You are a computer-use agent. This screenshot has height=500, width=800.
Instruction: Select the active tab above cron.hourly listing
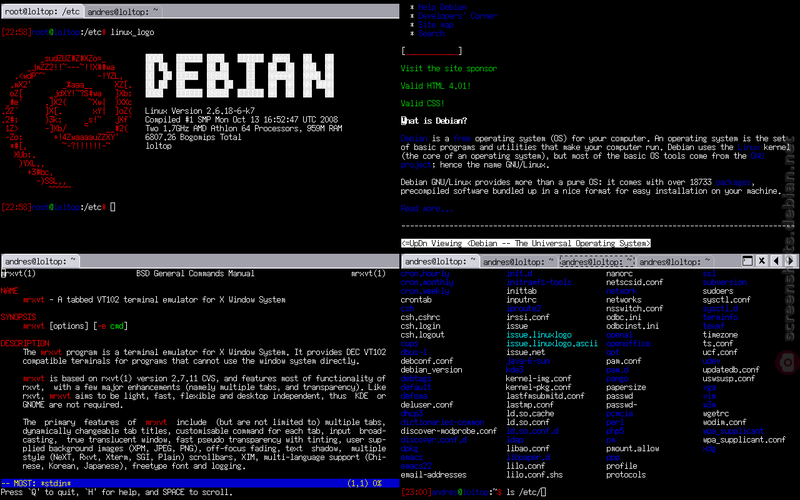(x=440, y=261)
